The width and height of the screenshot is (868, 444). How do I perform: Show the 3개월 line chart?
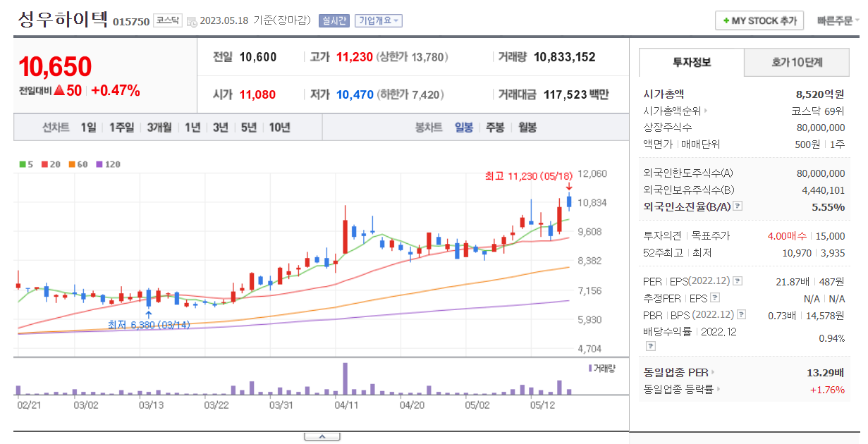pyautogui.click(x=159, y=128)
